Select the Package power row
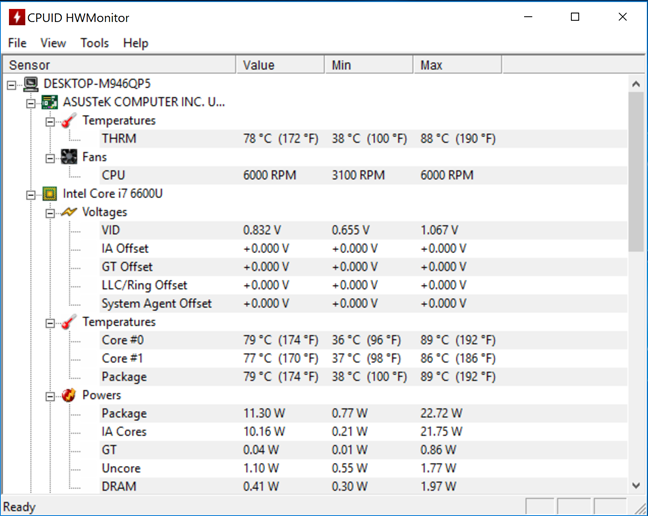This screenshot has height=516, width=648. 363,413
